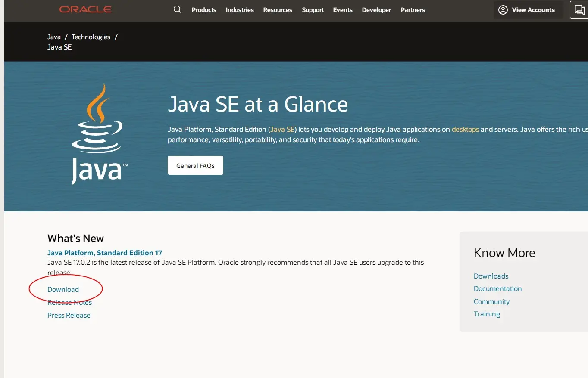Go to Technologies breadcrumb link
This screenshot has height=378, width=588.
point(91,37)
